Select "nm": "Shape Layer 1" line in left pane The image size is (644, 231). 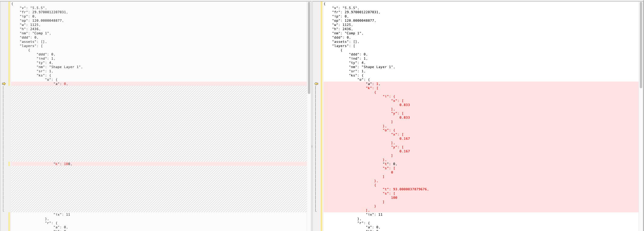point(60,67)
